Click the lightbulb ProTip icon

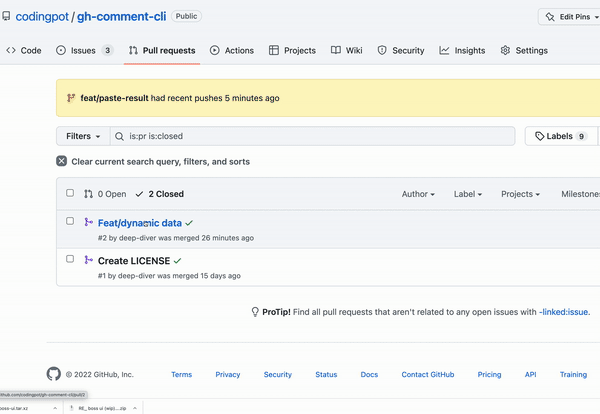255,312
